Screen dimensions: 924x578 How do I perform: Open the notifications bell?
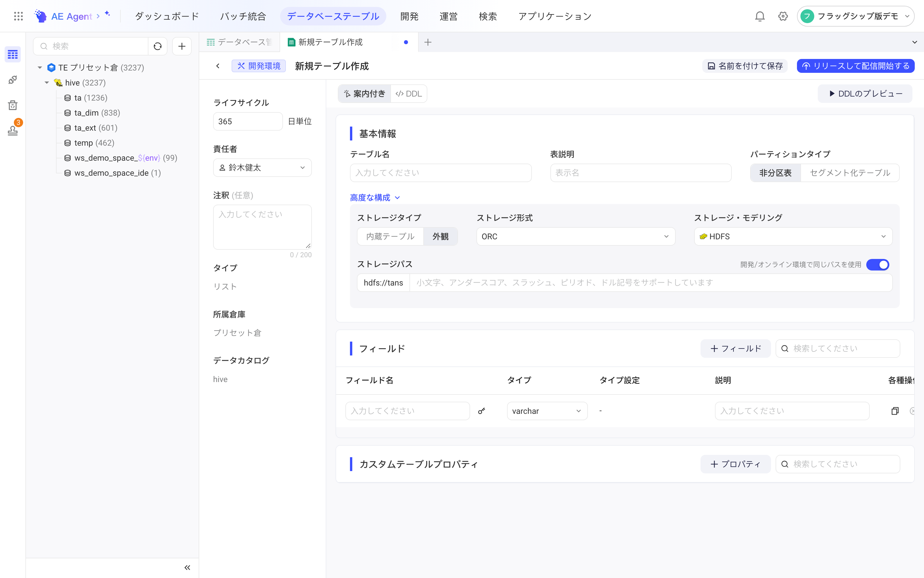760,16
